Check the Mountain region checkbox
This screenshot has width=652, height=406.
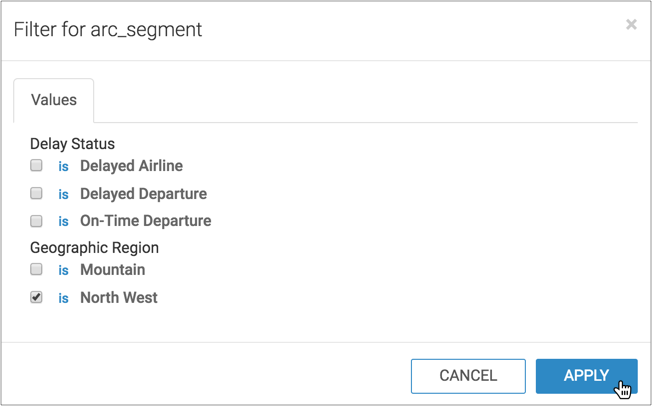(36, 269)
